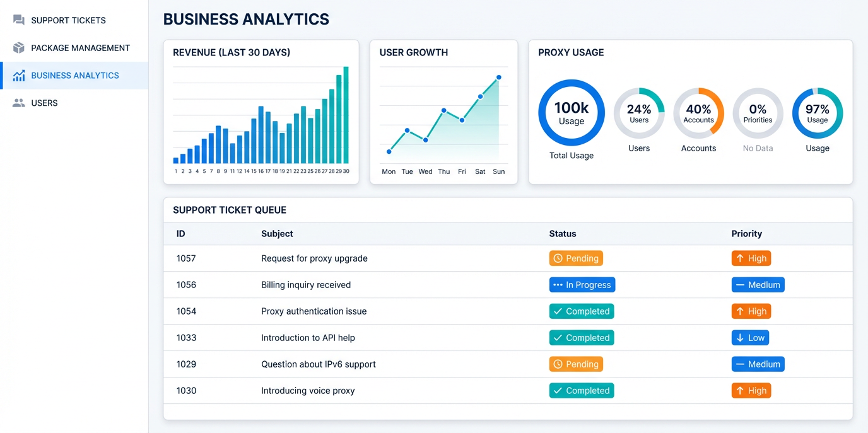Screen dimensions: 868x433
Task: Click the 100k Total Usage donut chart
Action: coord(572,113)
